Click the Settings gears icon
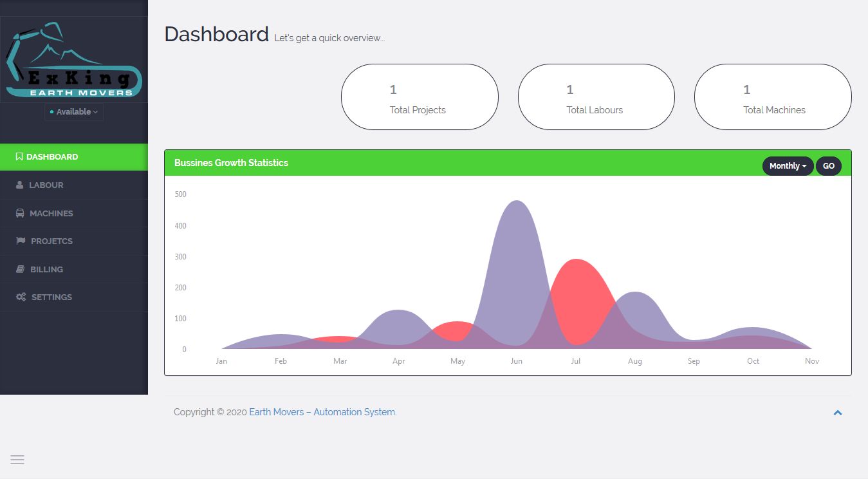Image resolution: width=868 pixels, height=479 pixels. click(21, 297)
